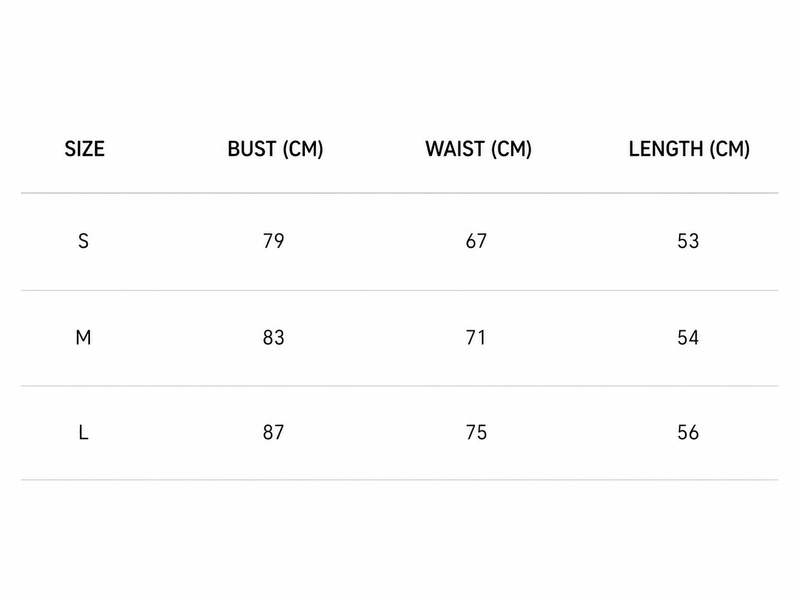Click waist value 71 for size M
The image size is (800, 600).
pos(476,337)
